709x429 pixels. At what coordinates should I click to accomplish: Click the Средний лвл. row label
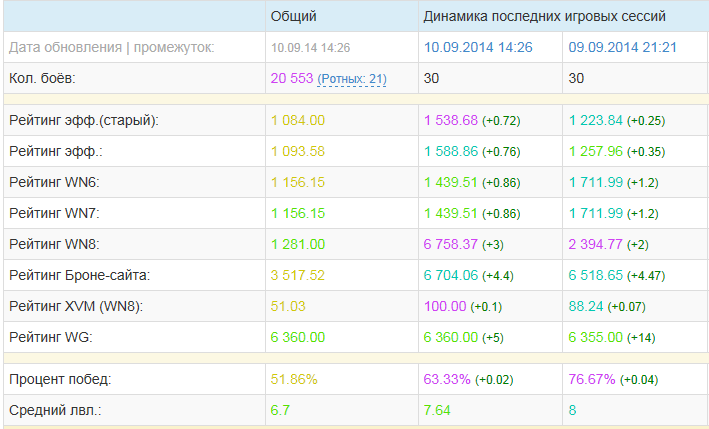(55, 410)
